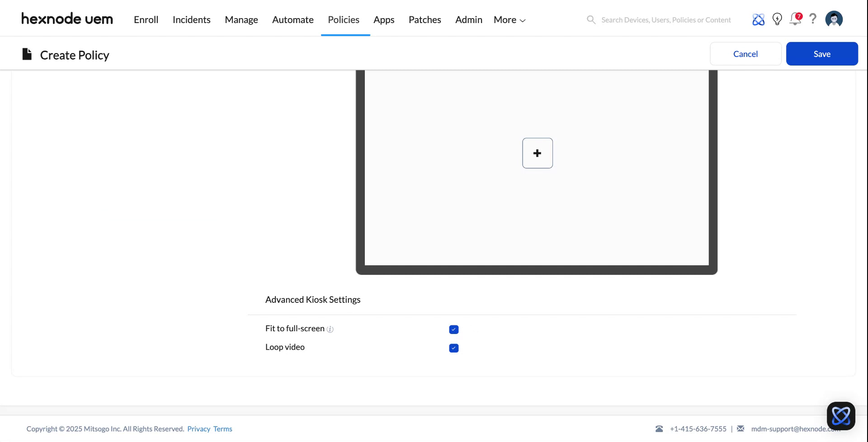Open the Hexnode support chat widget
868x442 pixels.
[x=841, y=415]
